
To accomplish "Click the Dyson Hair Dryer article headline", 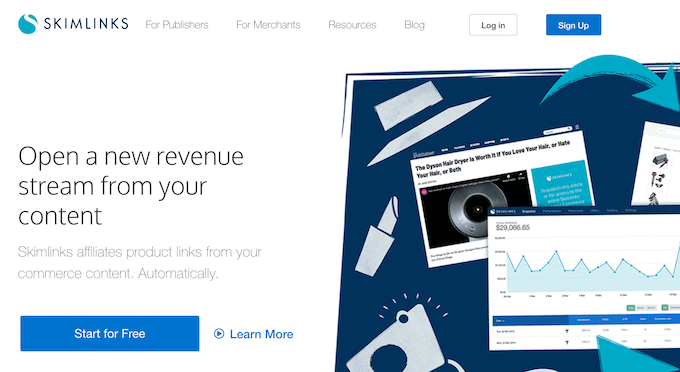I will [493, 159].
